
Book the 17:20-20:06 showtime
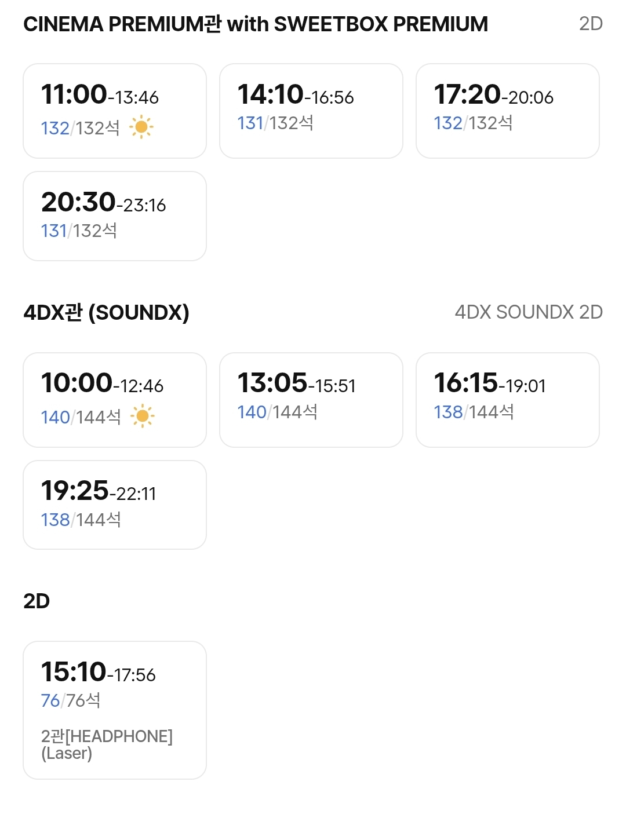tap(507, 111)
